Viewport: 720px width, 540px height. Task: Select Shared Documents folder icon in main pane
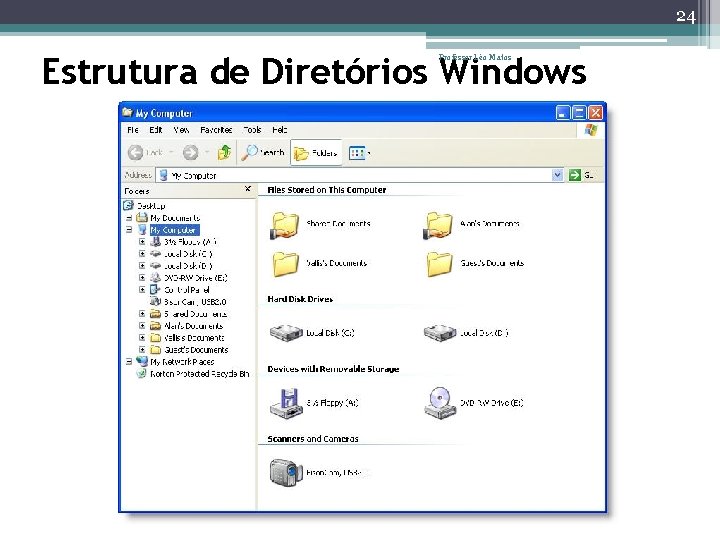(285, 225)
